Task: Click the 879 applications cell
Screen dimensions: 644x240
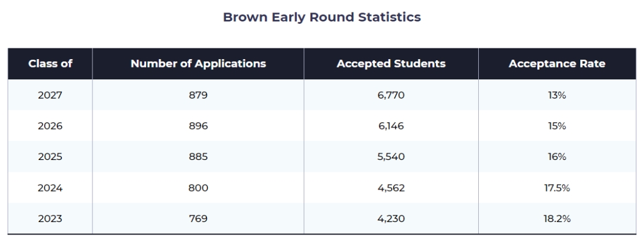Action: coord(198,95)
